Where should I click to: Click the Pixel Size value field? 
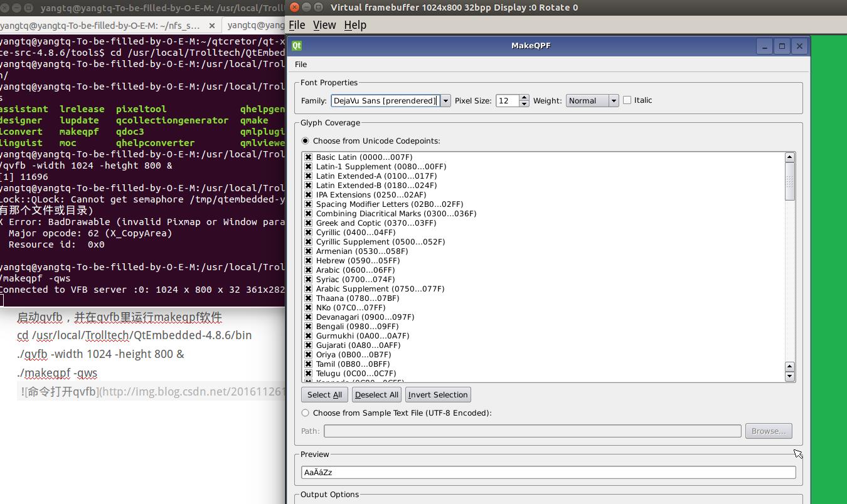(x=507, y=100)
